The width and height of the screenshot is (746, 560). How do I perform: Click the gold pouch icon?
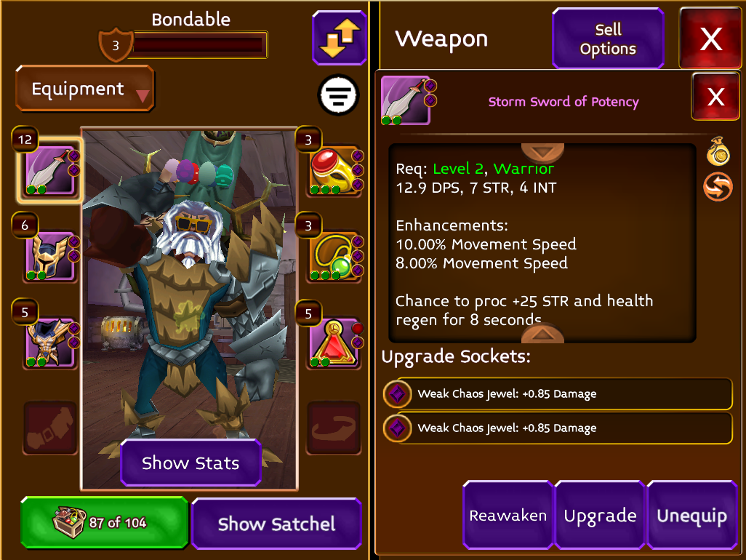tap(718, 151)
